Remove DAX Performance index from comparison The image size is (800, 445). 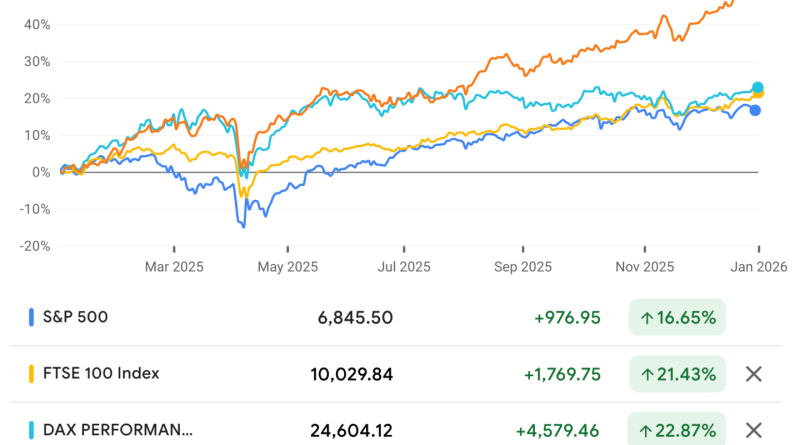pyautogui.click(x=754, y=430)
